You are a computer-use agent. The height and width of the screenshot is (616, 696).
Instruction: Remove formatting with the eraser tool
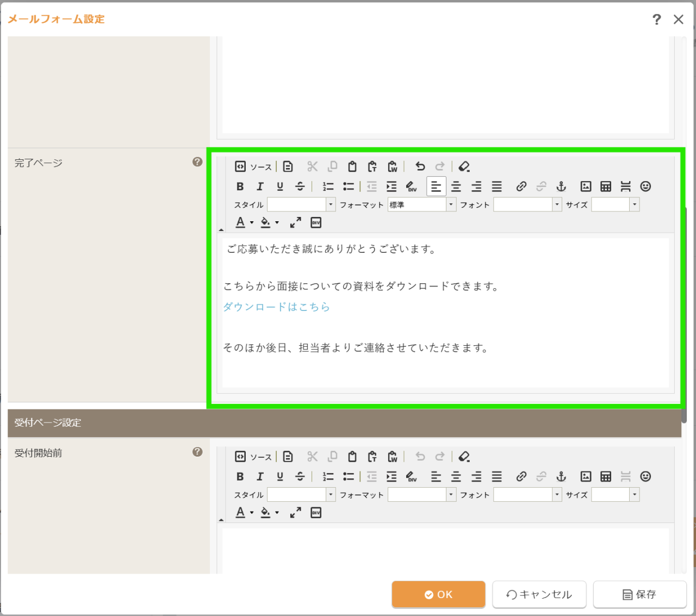click(x=464, y=166)
